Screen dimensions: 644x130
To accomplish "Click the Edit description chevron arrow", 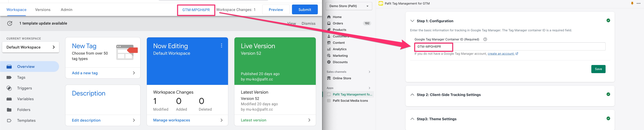I will [x=134, y=120].
